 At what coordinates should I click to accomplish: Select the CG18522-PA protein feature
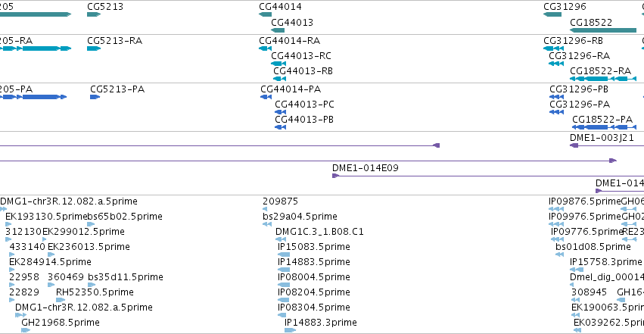point(604,127)
